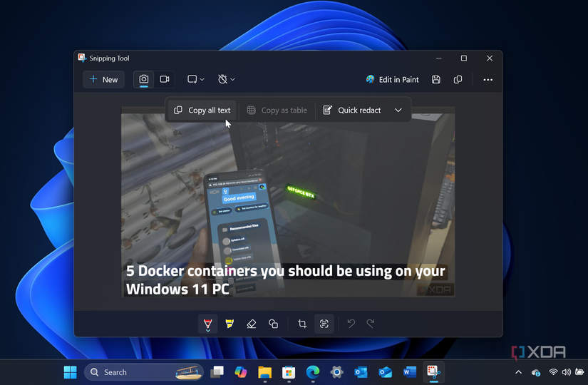Image resolution: width=588 pixels, height=385 pixels.
Task: Apply Quick redact
Action: coord(352,111)
